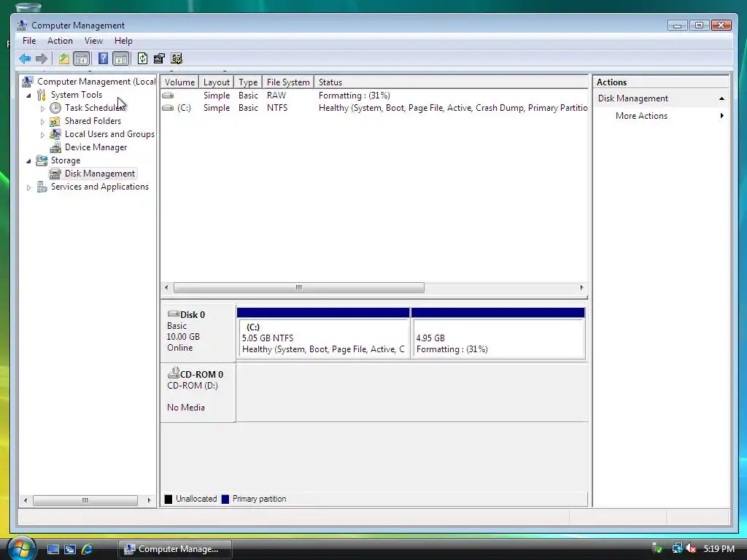Sort by the Volume column header
747x560 pixels.
click(x=179, y=82)
